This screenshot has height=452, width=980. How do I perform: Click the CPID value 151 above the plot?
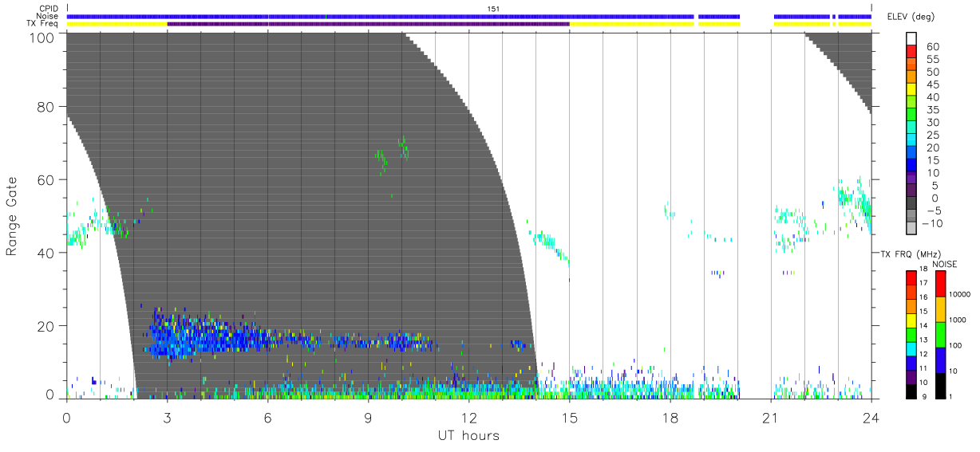493,9
